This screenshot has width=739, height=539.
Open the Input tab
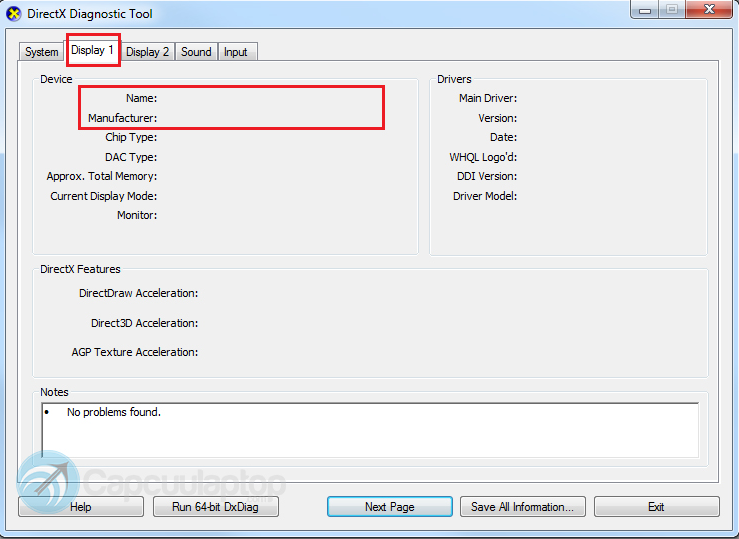point(236,52)
